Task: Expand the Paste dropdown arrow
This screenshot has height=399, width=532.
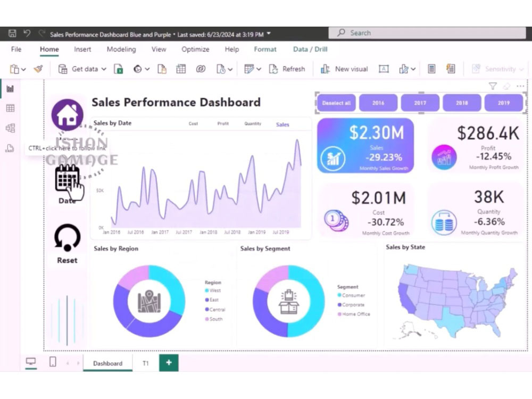Action: click(23, 69)
